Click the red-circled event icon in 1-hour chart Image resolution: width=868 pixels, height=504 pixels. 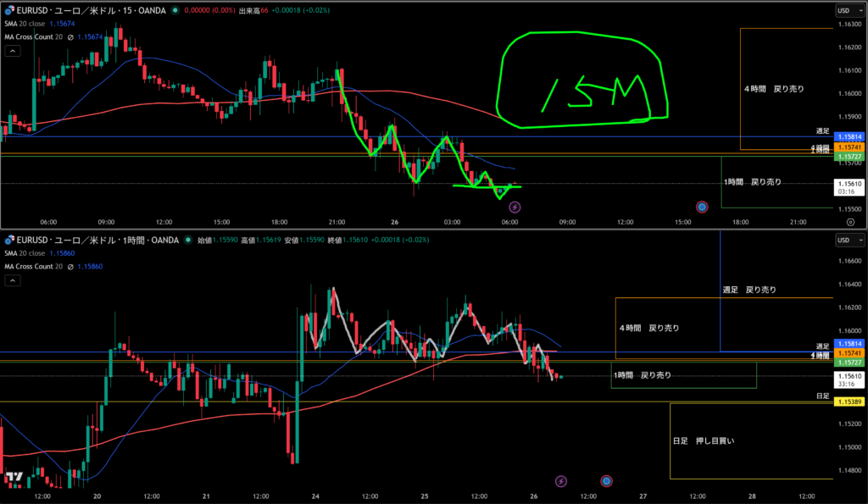(606, 481)
